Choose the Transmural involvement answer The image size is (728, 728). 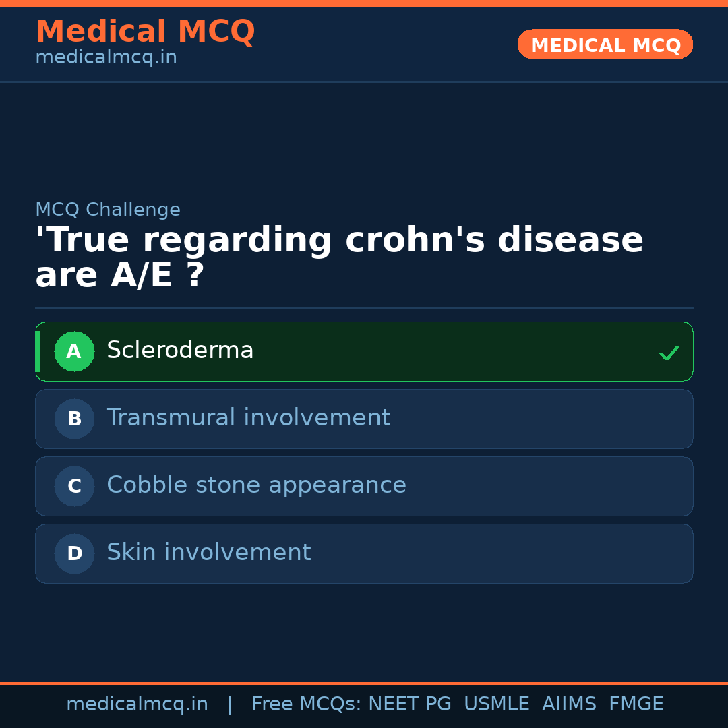[x=248, y=418]
